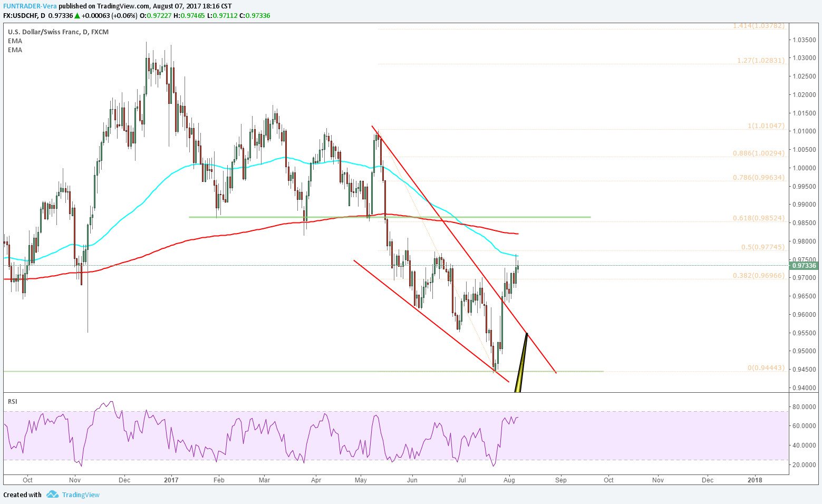Click the 0.98500 price axis label

point(804,223)
